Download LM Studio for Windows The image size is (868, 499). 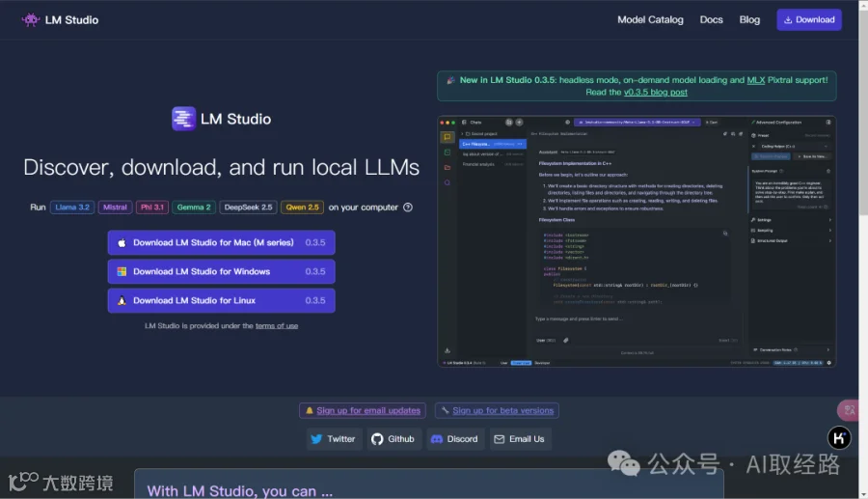tap(222, 271)
